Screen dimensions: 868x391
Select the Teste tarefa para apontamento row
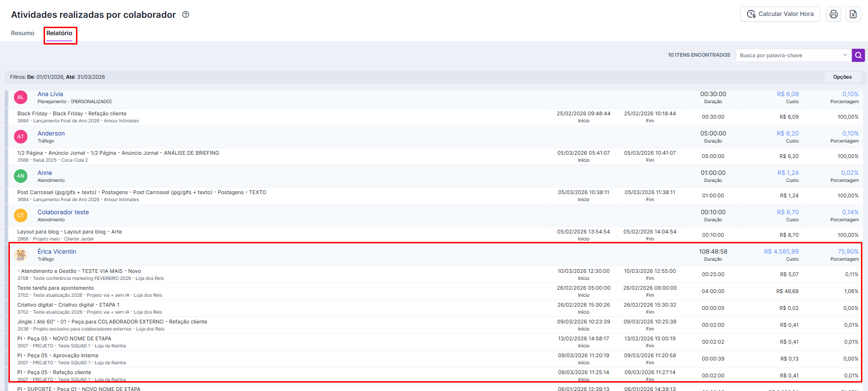pos(56,288)
